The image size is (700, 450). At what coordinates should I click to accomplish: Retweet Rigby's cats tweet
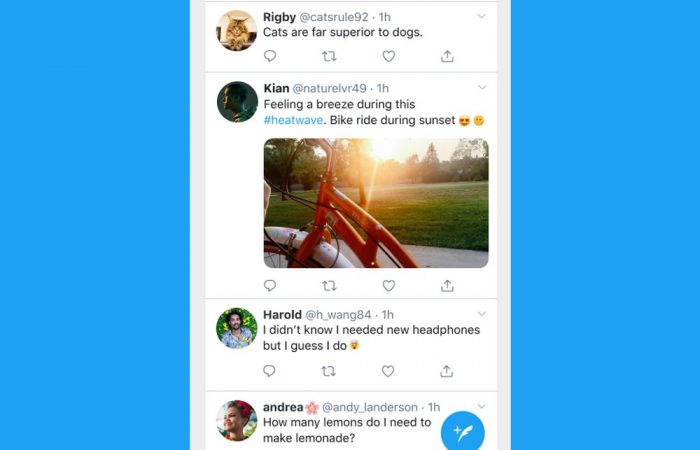pos(329,57)
